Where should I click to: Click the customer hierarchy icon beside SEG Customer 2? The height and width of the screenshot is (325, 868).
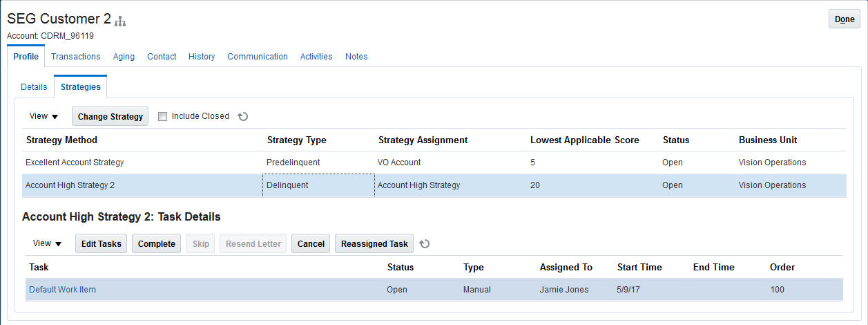120,21
